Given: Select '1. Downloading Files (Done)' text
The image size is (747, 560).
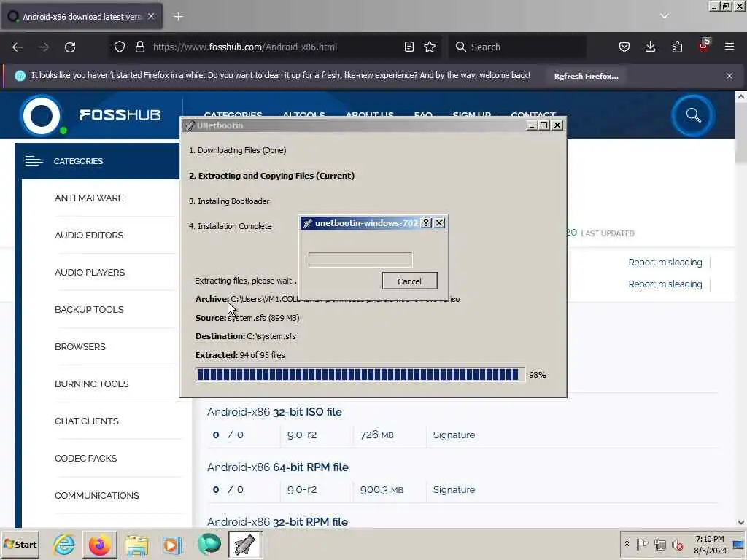Looking at the screenshot, I should (x=237, y=150).
